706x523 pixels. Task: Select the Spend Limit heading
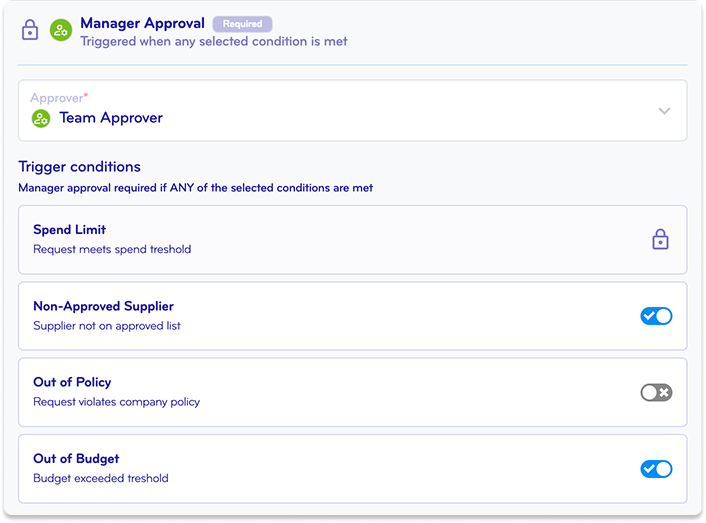pos(69,230)
